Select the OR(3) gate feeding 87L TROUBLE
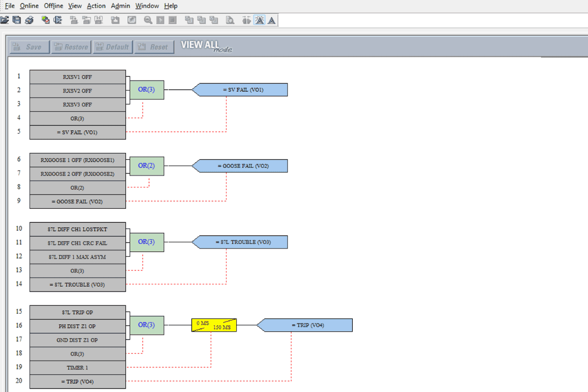The width and height of the screenshot is (588, 392). pyautogui.click(x=147, y=242)
